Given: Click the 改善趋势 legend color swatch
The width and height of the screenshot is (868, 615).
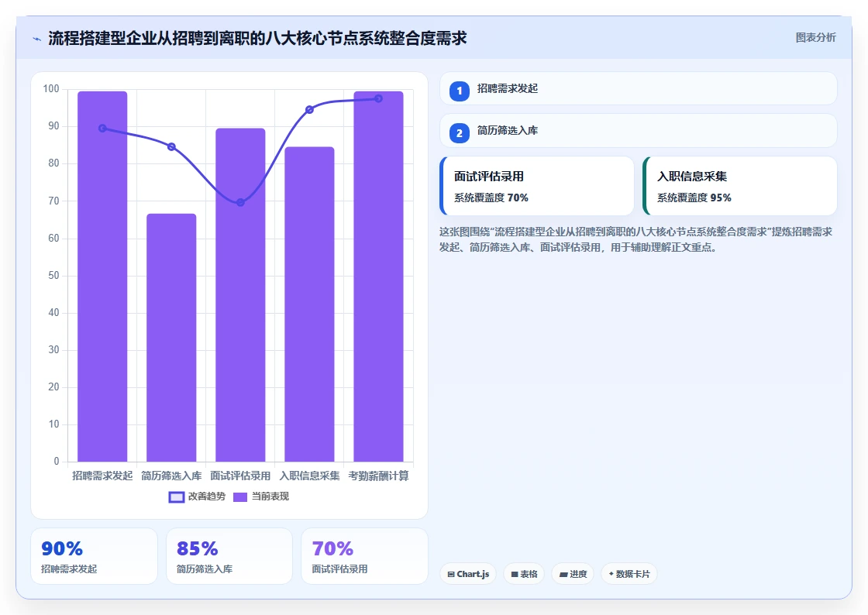Looking at the screenshot, I should [176, 497].
